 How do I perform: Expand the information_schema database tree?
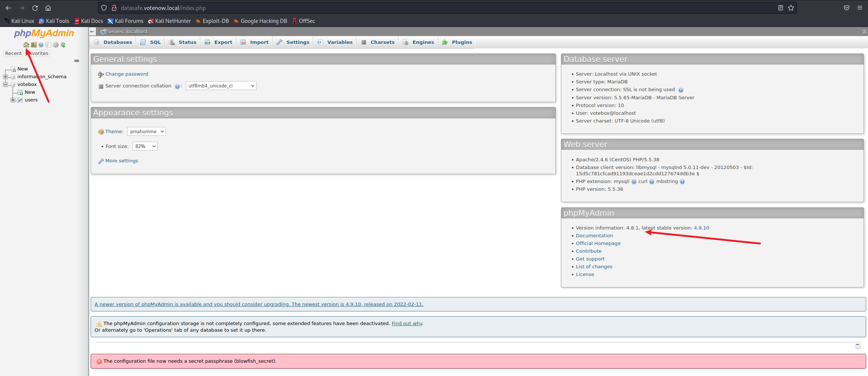point(6,77)
